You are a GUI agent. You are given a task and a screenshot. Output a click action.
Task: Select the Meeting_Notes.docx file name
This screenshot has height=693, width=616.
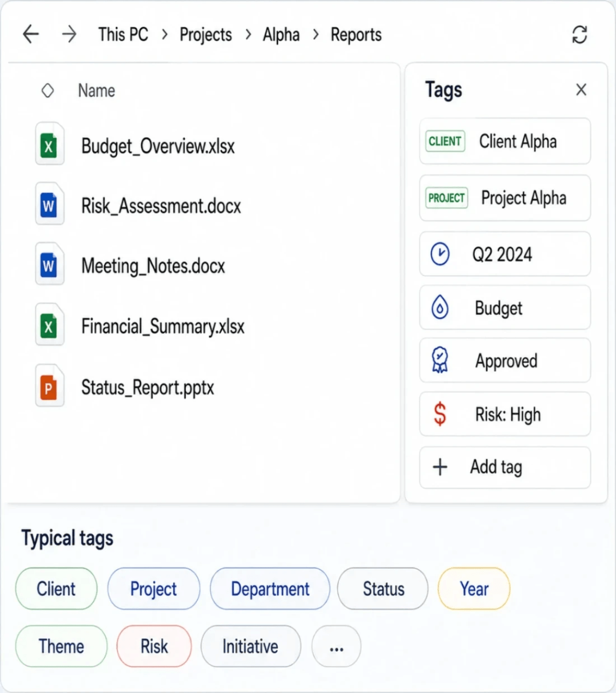153,266
